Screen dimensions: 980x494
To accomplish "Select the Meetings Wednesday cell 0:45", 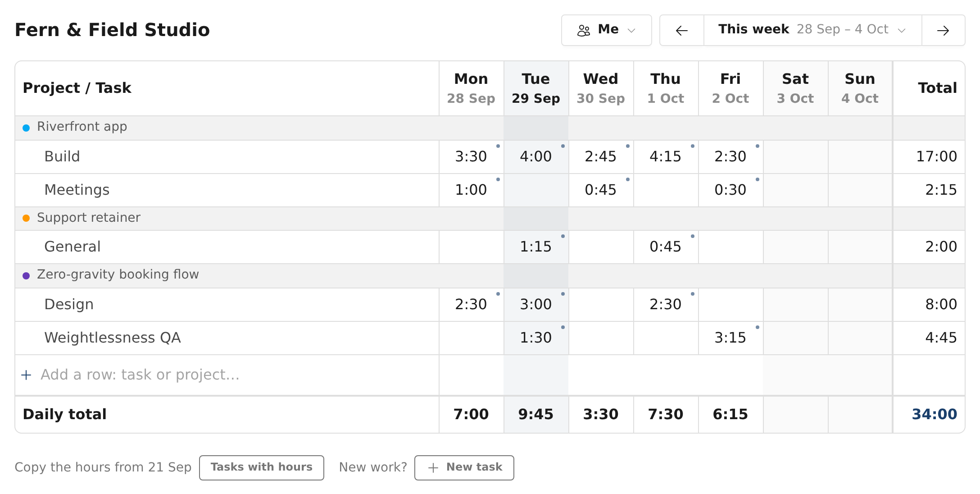I will pyautogui.click(x=601, y=190).
